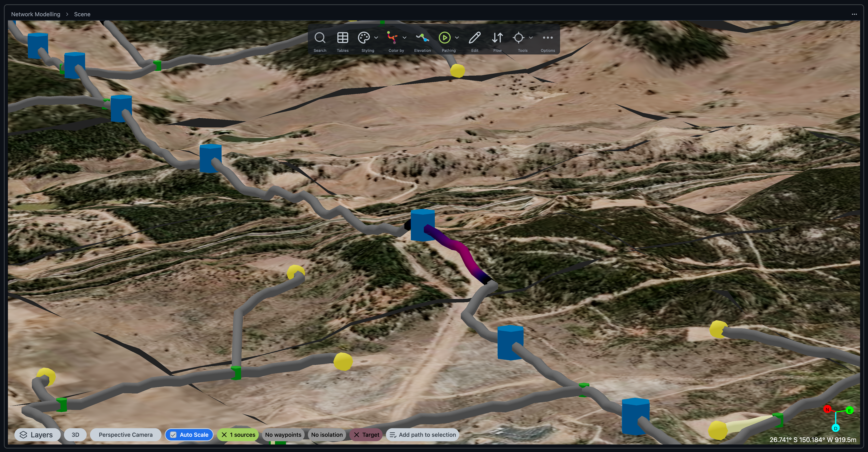Open the Elevation profile tool

422,38
